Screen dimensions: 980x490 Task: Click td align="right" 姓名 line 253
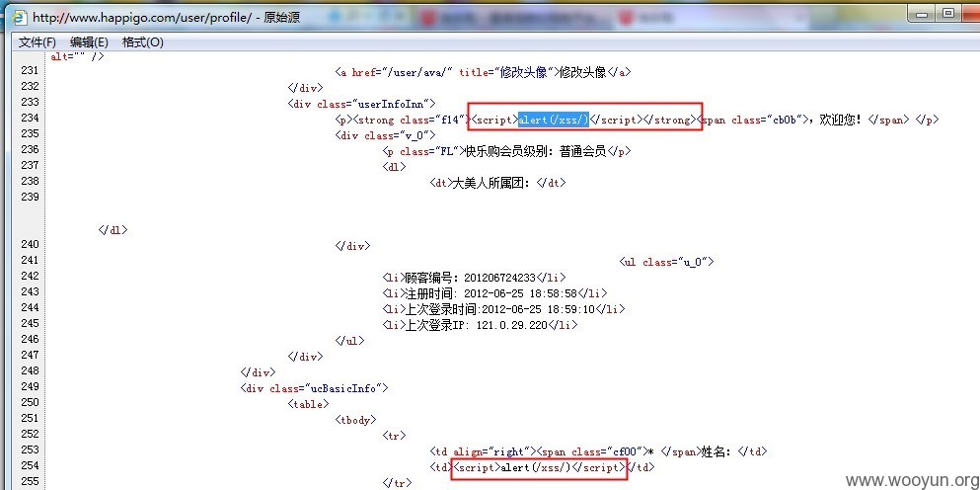(598, 451)
